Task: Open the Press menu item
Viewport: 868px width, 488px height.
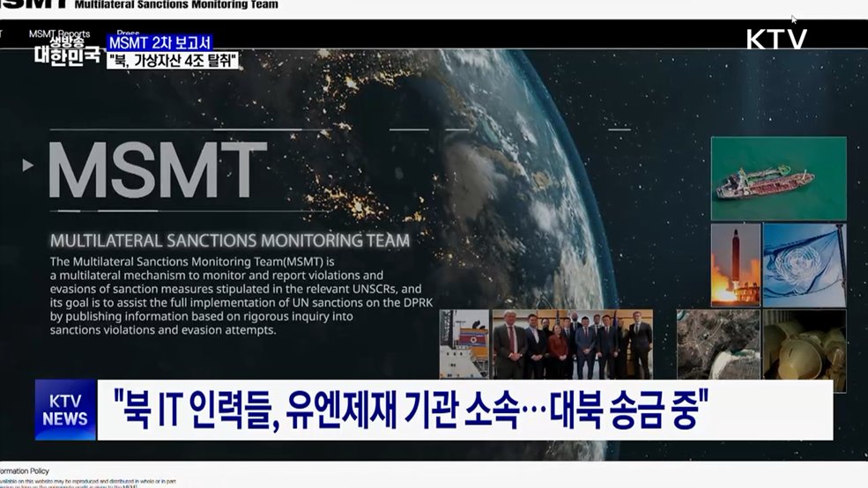Action: tap(128, 34)
